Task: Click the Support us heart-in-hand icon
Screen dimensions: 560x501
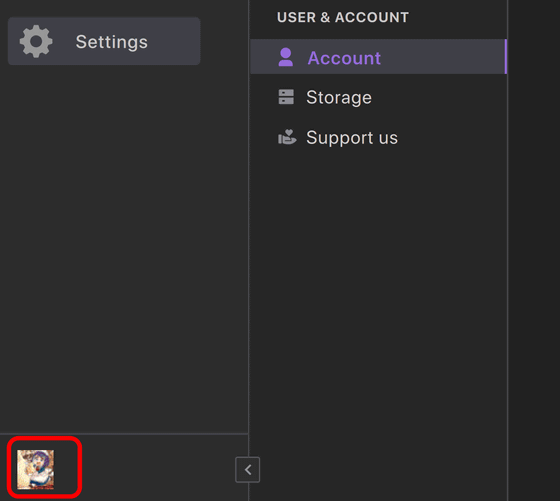Action: 287,137
